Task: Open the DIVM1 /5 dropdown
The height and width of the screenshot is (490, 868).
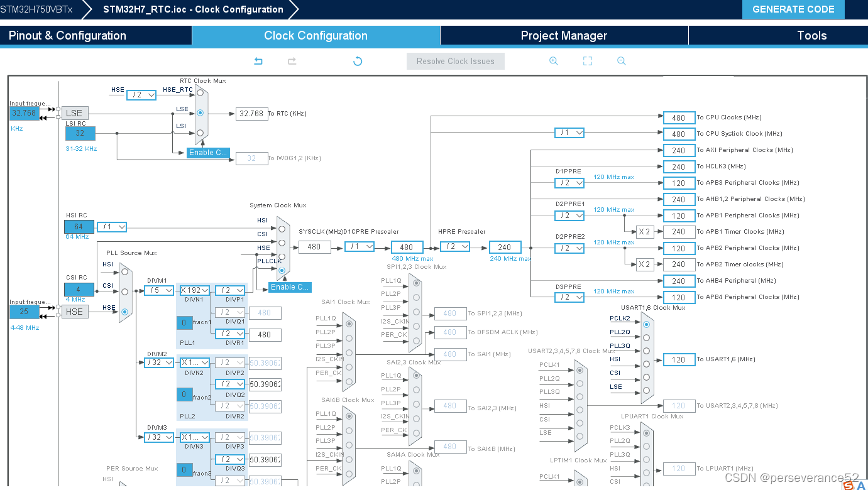Action: tap(159, 290)
